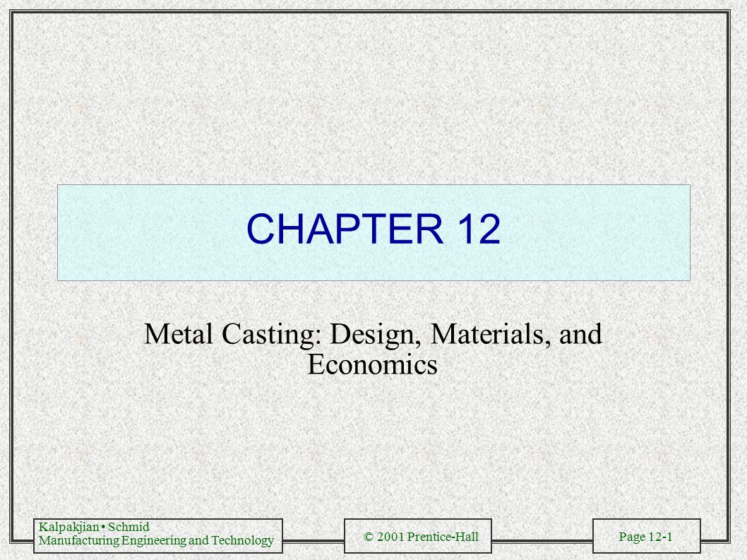Click the Kalpakjian • Schmid author line

(94, 527)
